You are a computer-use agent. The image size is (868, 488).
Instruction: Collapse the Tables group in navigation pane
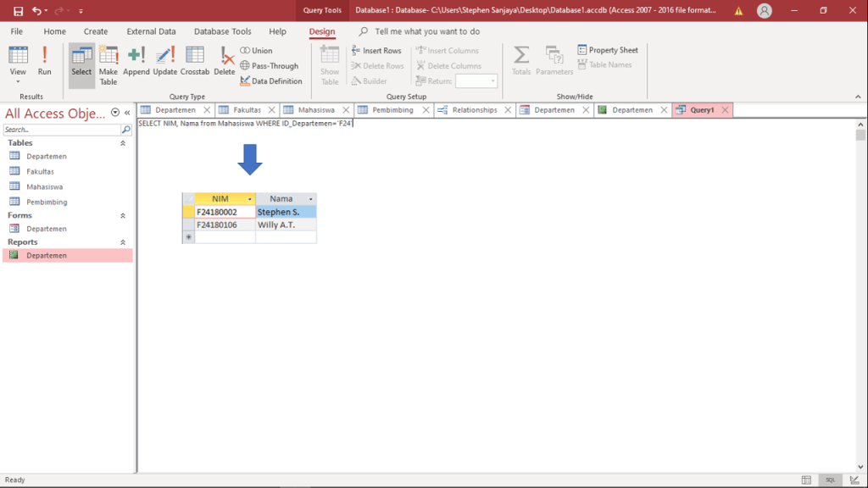click(x=123, y=143)
